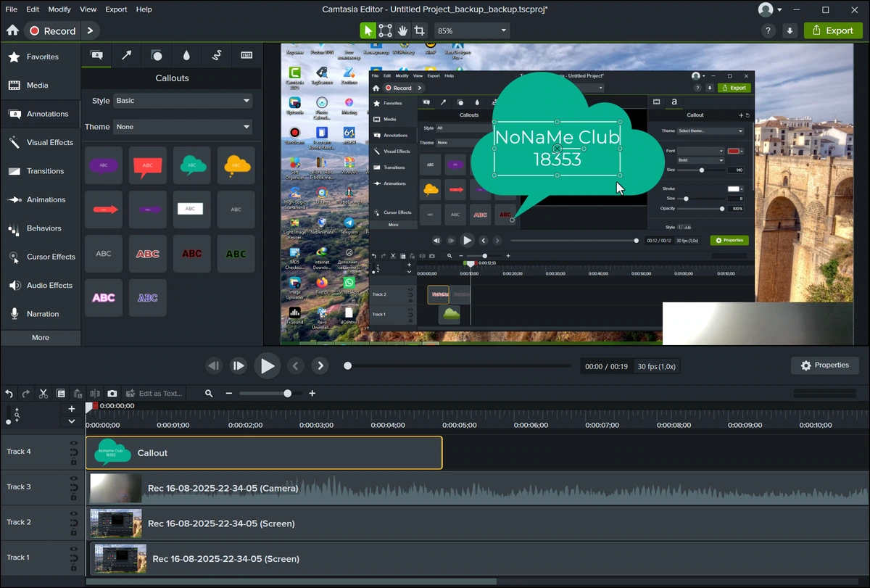Start a recording with Record button
This screenshot has width=870, height=588.
click(x=51, y=30)
